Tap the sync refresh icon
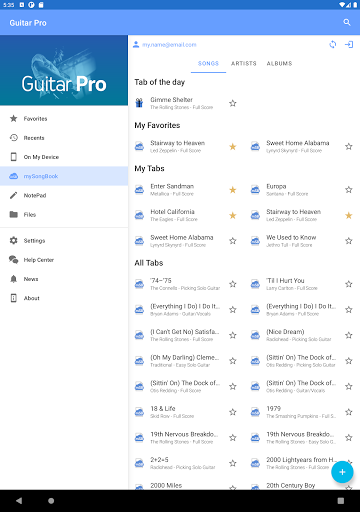The height and width of the screenshot is (512, 360). (x=333, y=44)
